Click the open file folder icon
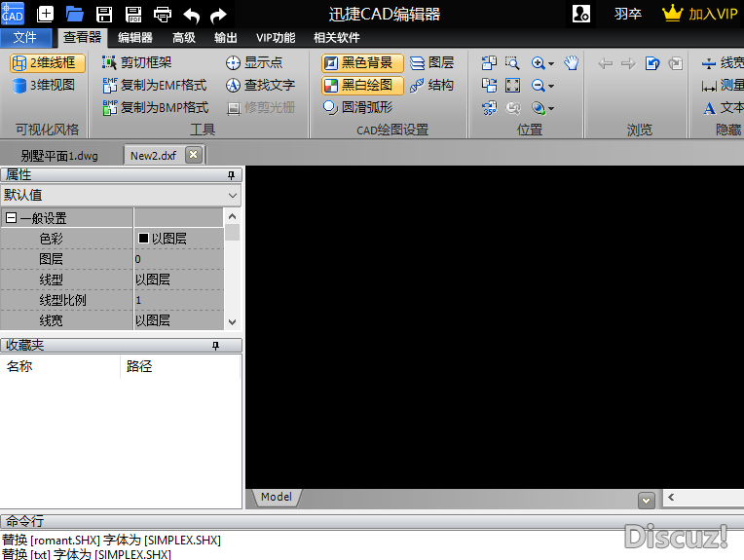The image size is (744, 560). (x=75, y=14)
